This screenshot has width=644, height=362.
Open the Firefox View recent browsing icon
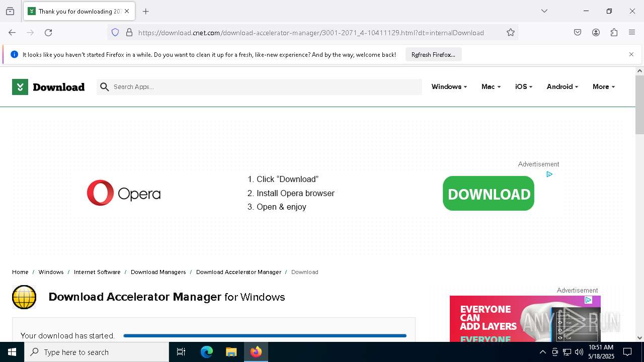10,11
